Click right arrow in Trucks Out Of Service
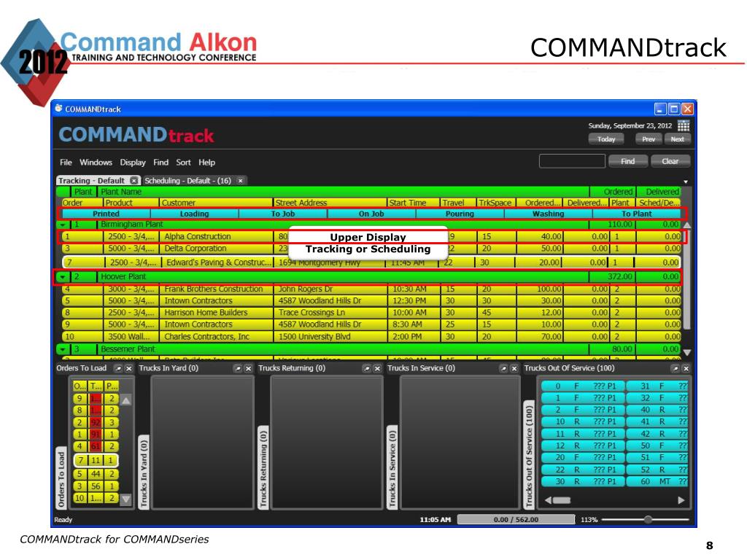This screenshot has height=560, width=747. (681, 500)
